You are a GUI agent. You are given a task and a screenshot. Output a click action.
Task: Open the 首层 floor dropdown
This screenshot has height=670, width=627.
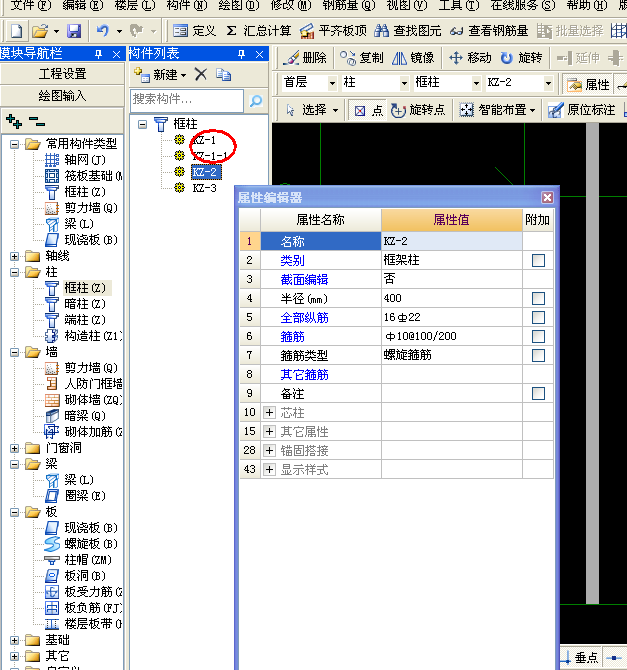pos(332,83)
